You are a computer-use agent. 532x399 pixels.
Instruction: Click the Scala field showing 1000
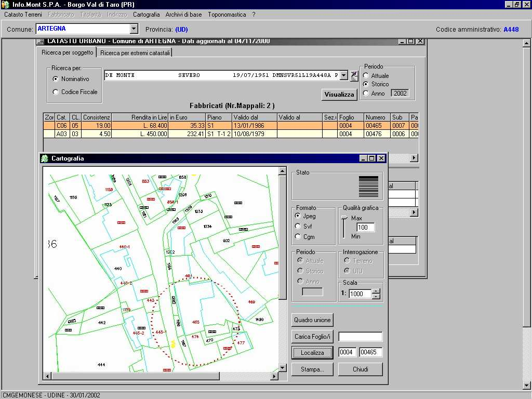click(360, 294)
